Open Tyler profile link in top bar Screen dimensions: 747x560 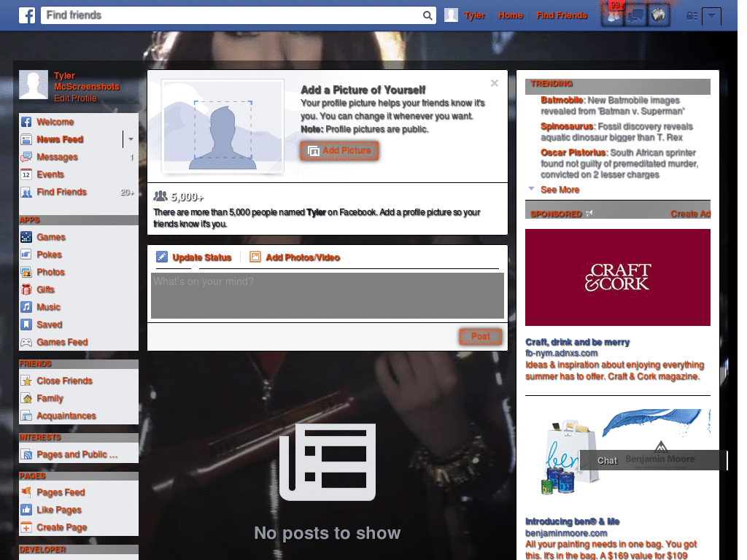[465, 15]
